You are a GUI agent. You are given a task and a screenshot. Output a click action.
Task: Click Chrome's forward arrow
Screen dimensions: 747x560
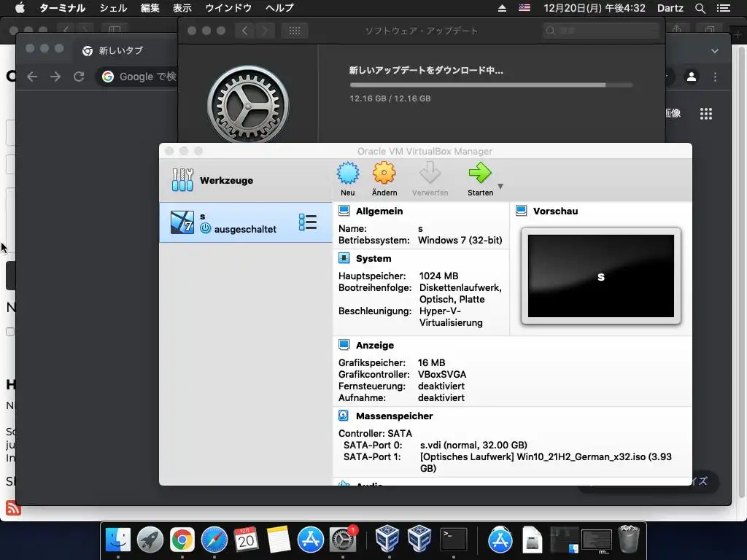(55, 77)
